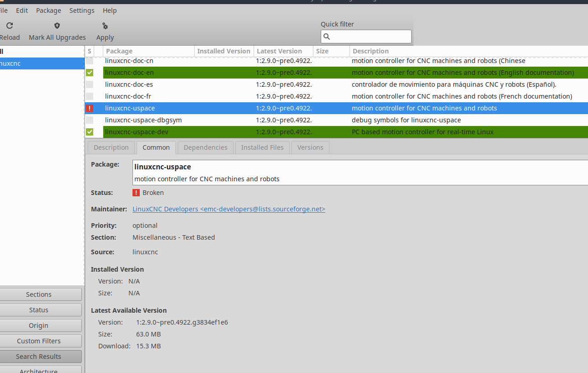This screenshot has height=373, width=588.
Task: Sort by the Description column header
Action: click(469, 51)
